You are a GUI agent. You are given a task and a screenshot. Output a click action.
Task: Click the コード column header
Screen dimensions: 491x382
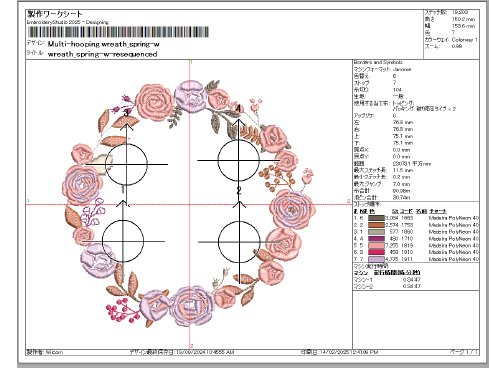406,211
